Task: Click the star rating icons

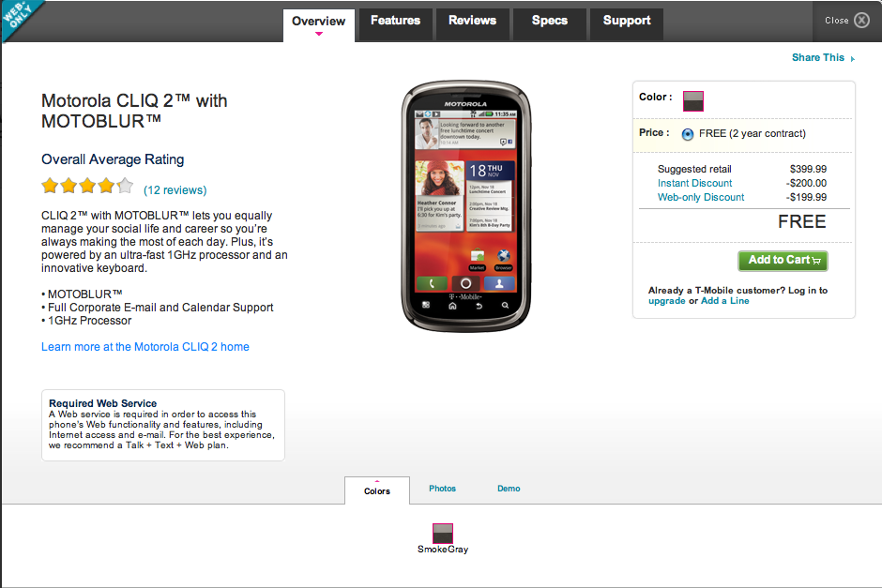Action: [87, 186]
